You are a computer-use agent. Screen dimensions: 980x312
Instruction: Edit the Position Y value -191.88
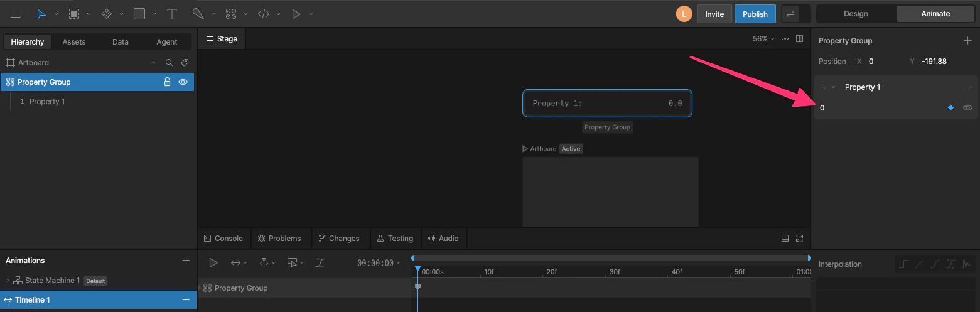(x=934, y=62)
